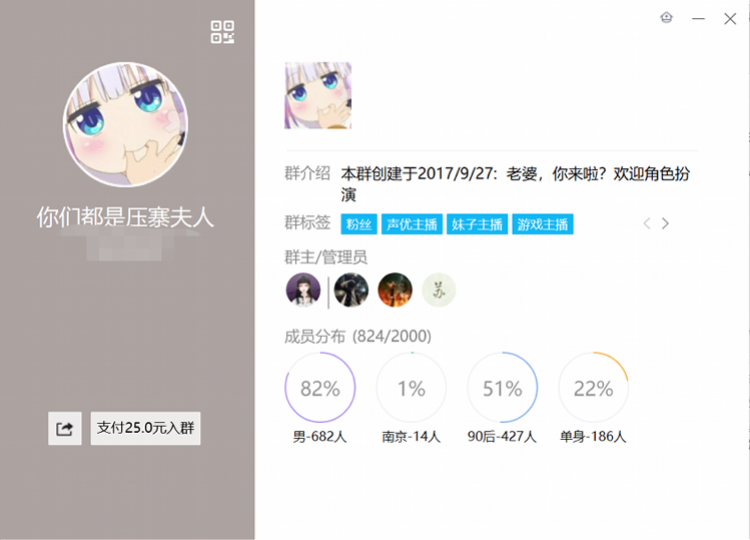View the group owner's purple-haired avatar

[303, 290]
